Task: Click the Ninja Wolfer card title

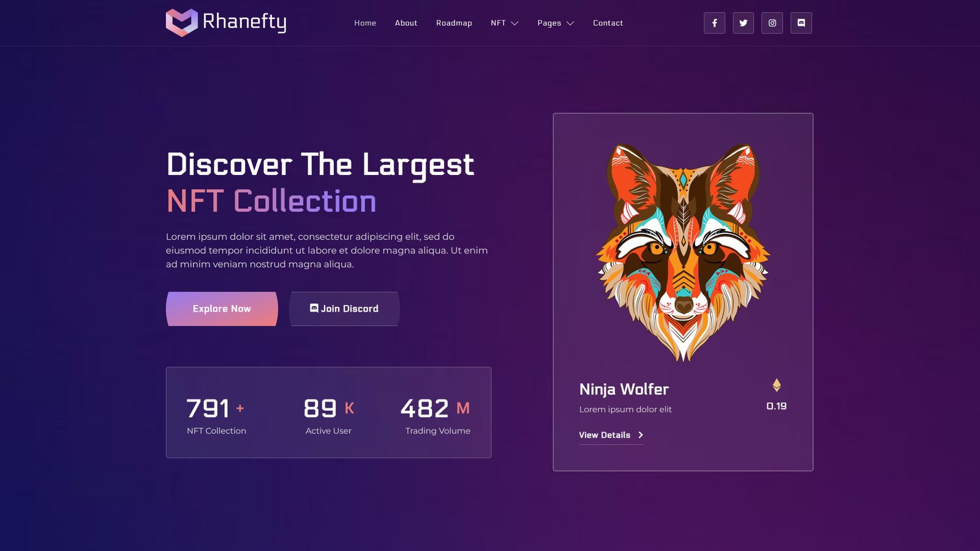Action: coord(624,389)
